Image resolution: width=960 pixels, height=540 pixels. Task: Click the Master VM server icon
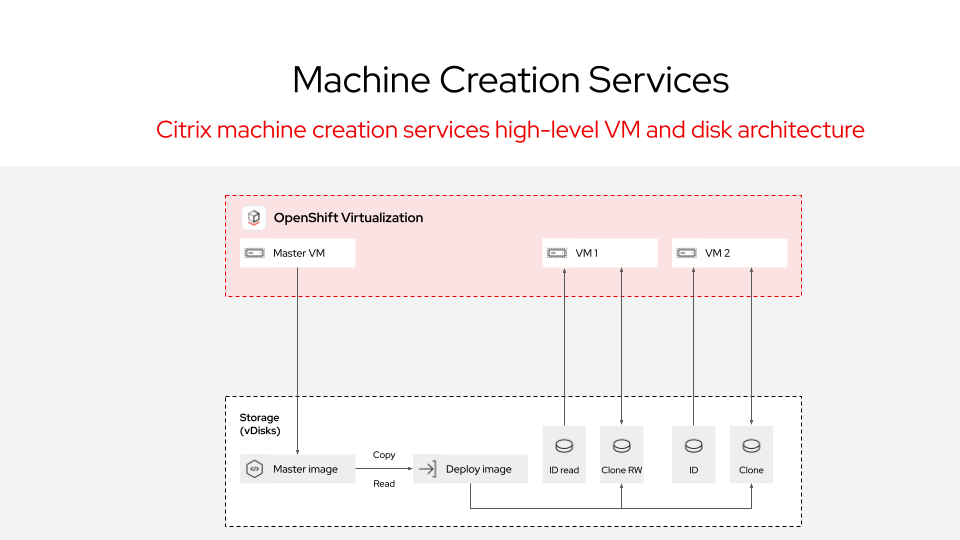tap(254, 253)
